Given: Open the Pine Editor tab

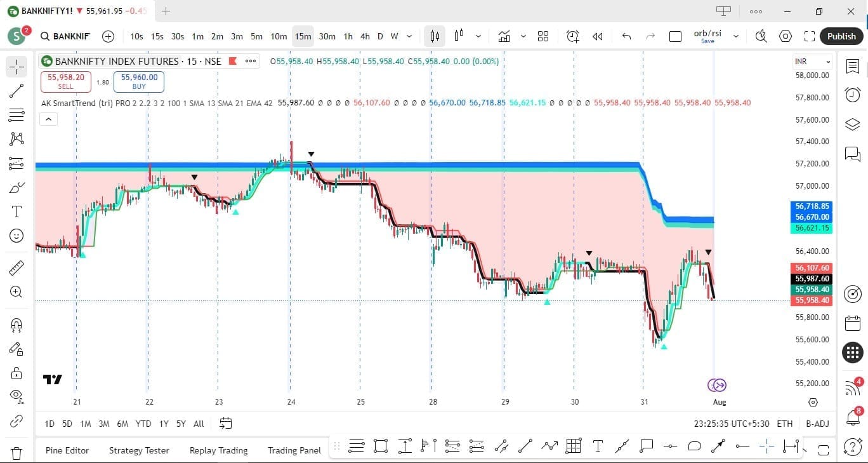Looking at the screenshot, I should pos(67,450).
